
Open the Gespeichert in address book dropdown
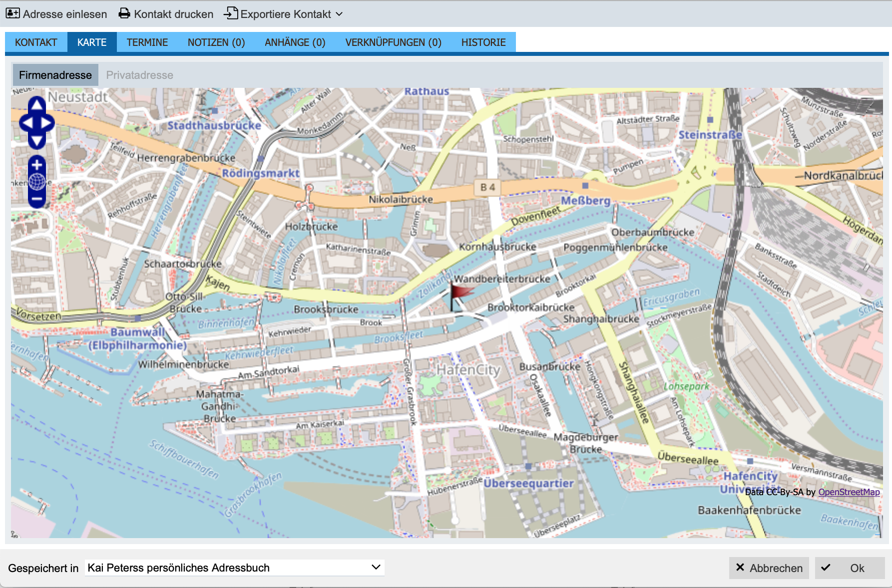click(x=235, y=568)
